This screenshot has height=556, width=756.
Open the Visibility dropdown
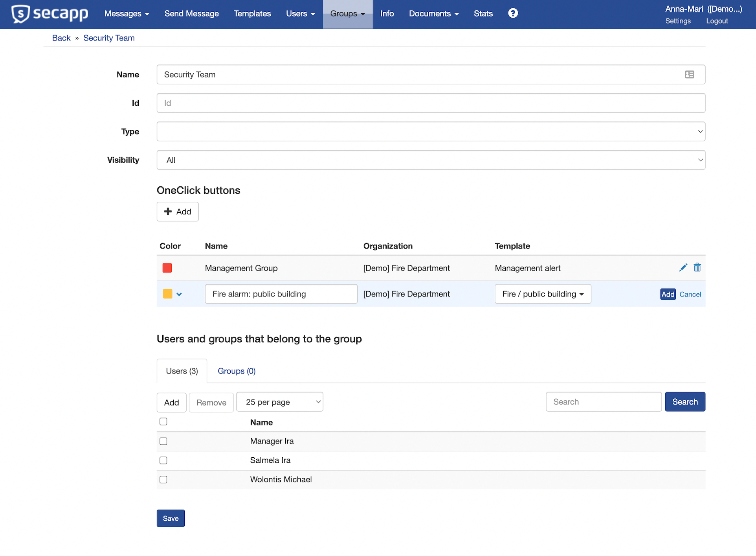(431, 160)
